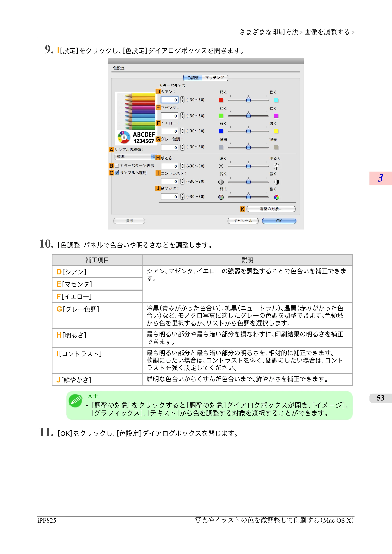Click the magenta swatch for stronger magenta
This screenshot has height=554, width=392.
click(276, 116)
